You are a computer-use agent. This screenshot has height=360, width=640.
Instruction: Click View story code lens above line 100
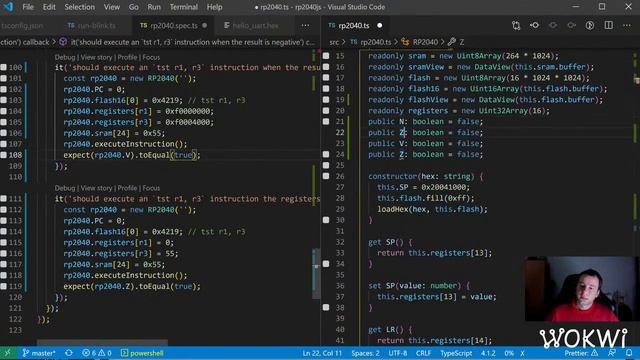(96, 57)
